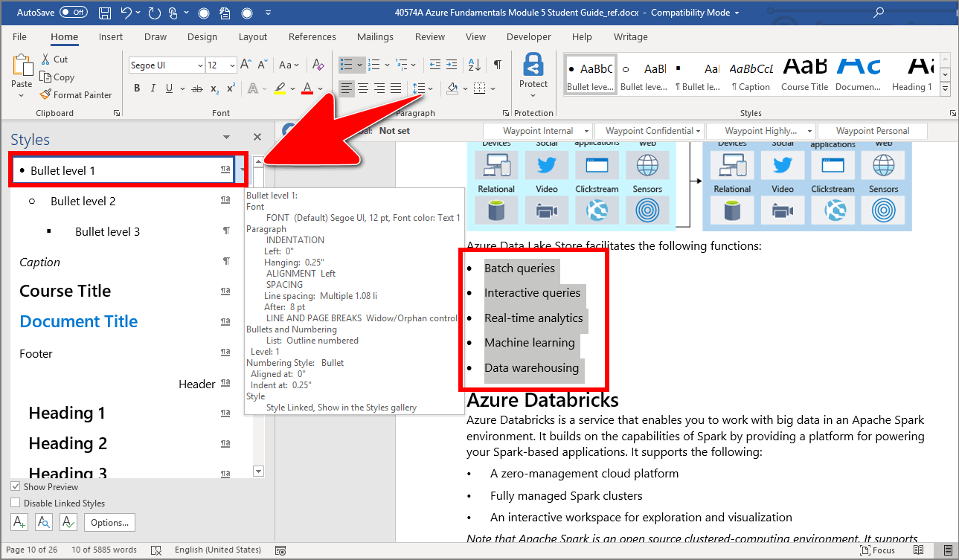The width and height of the screenshot is (959, 560).
Task: Switch to the Developer tab
Action: 529,36
